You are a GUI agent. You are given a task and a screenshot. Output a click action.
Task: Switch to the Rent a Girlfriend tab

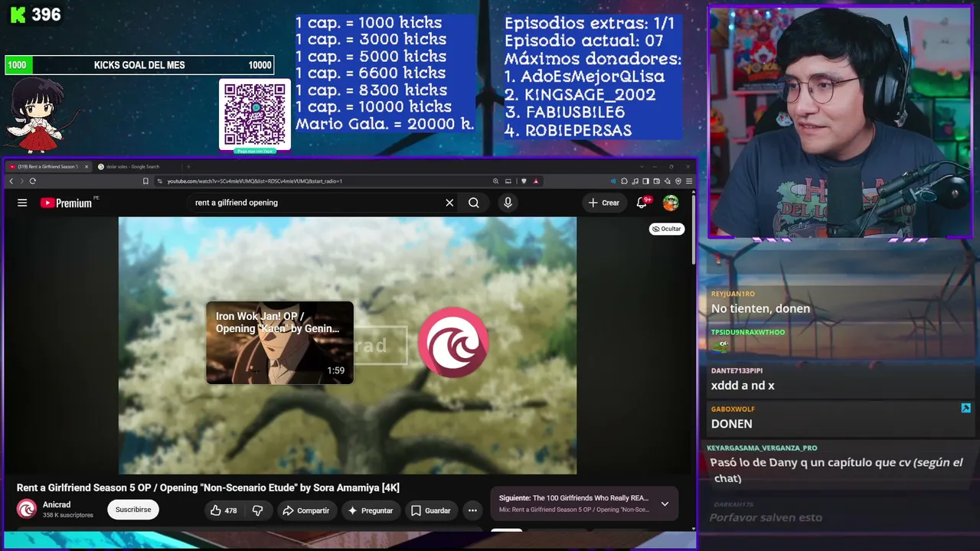tap(48, 167)
